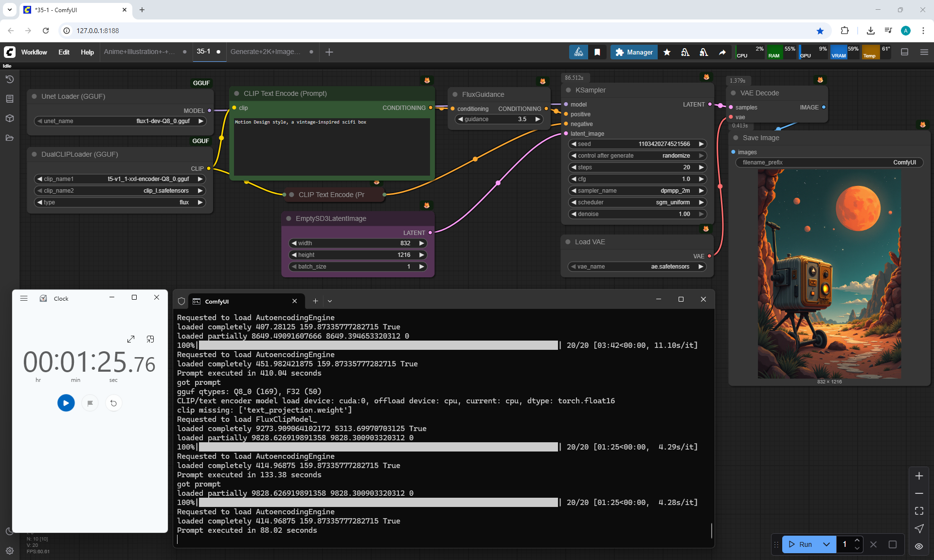This screenshot has height=560, width=934.
Task: Click the fit view icon in canvas controls
Action: tap(919, 511)
